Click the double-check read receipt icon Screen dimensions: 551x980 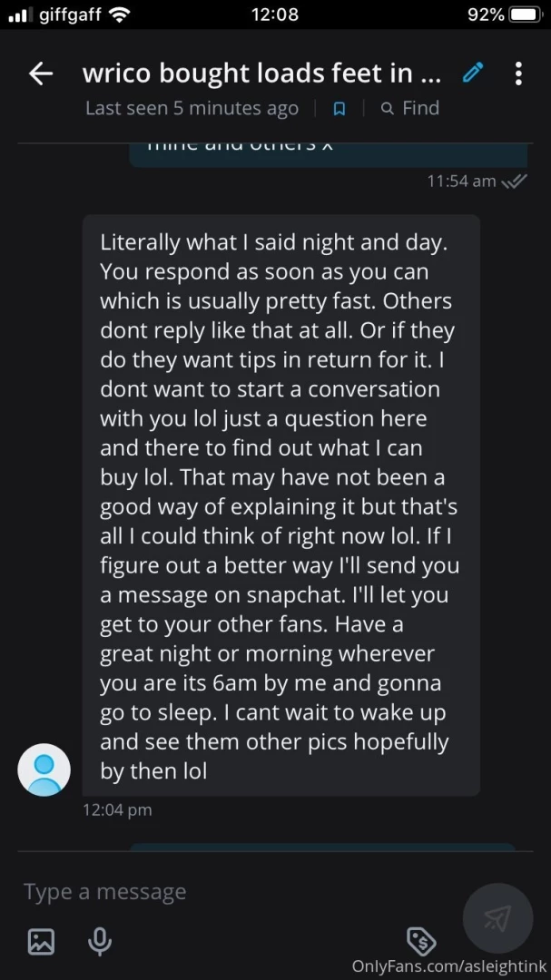click(x=514, y=181)
